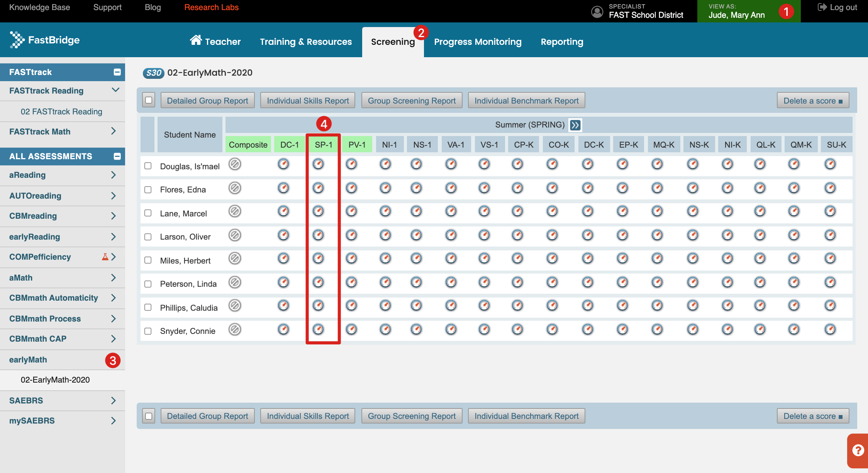The image size is (868, 473).
Task: Start CO-K assessment for Douglas, Is'mael
Action: (552, 164)
